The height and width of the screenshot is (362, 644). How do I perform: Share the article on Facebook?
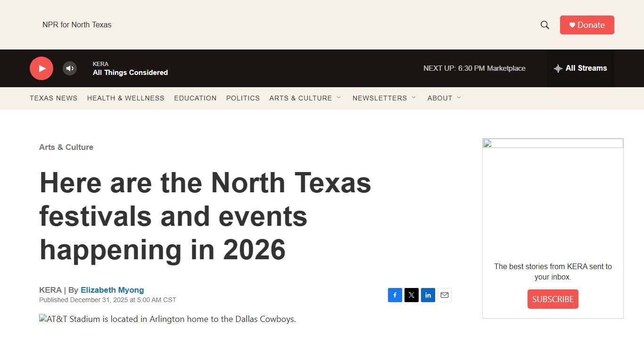coord(395,295)
